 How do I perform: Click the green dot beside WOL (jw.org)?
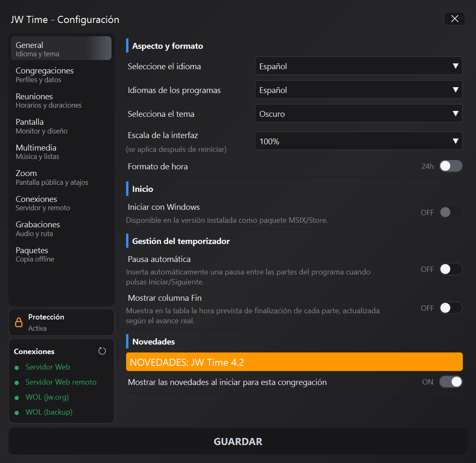point(17,398)
